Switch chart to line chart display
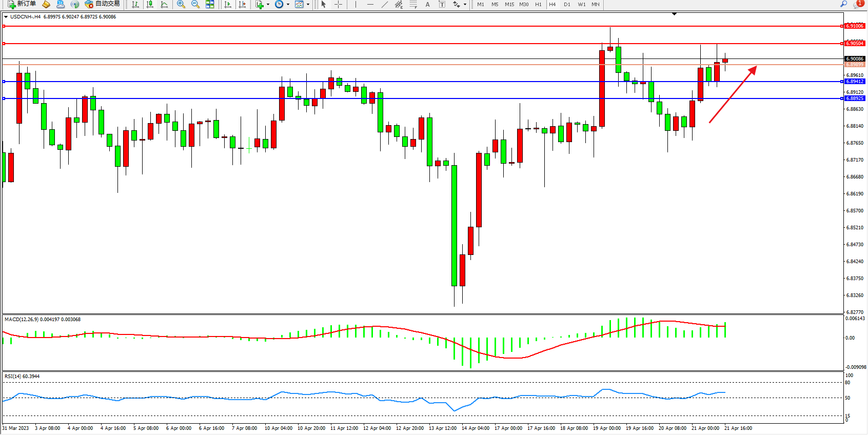The height and width of the screenshot is (435, 868). (x=164, y=4)
